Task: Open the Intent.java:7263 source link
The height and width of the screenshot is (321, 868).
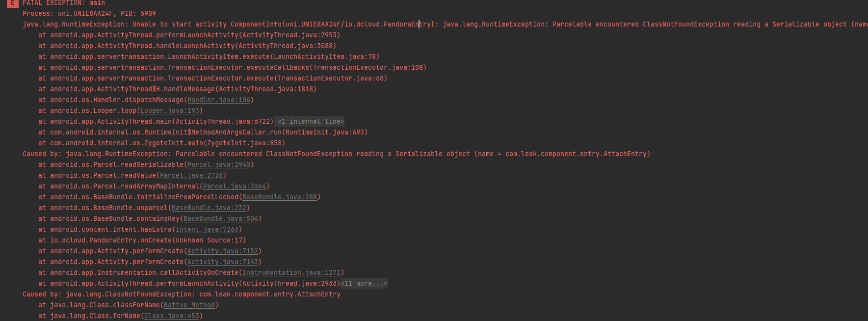Action: point(207,229)
